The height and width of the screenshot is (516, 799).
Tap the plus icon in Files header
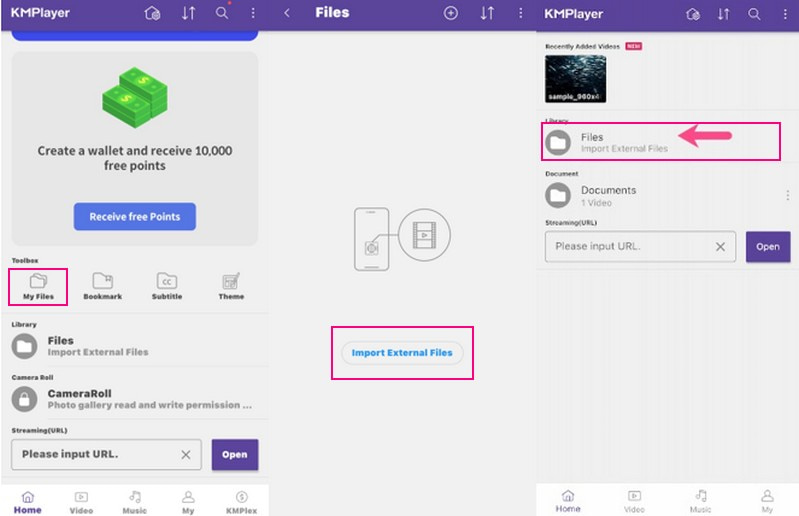(x=451, y=13)
